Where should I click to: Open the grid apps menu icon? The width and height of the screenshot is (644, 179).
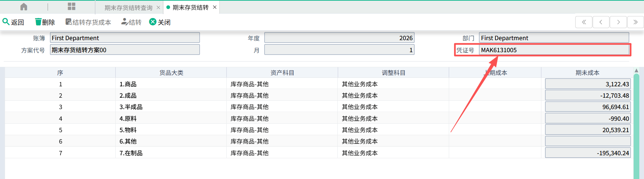coord(71,7)
